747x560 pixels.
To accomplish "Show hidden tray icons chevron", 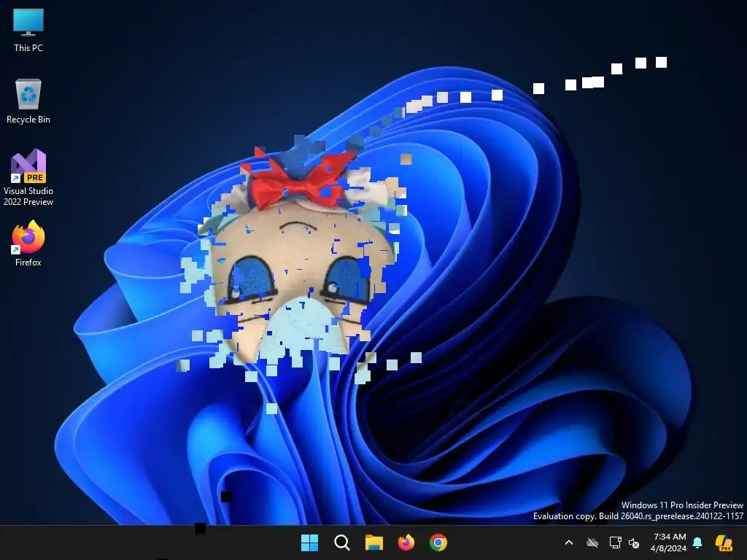I will pos(569,542).
